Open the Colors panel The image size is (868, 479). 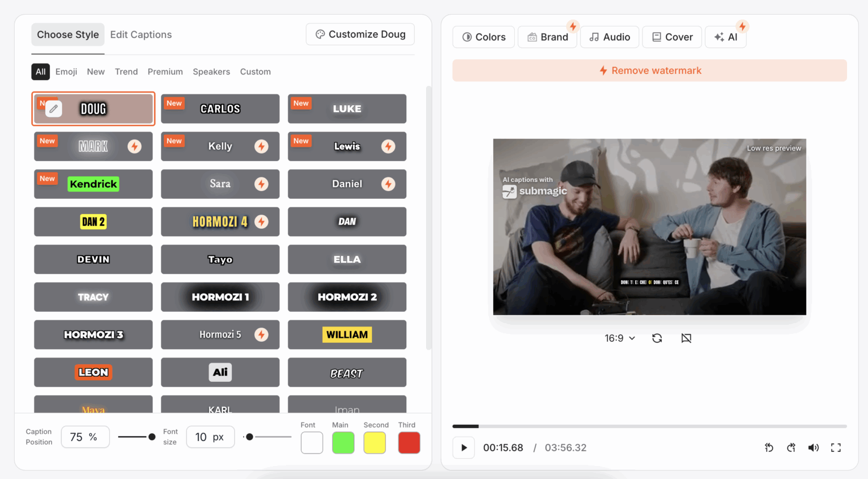coord(484,37)
